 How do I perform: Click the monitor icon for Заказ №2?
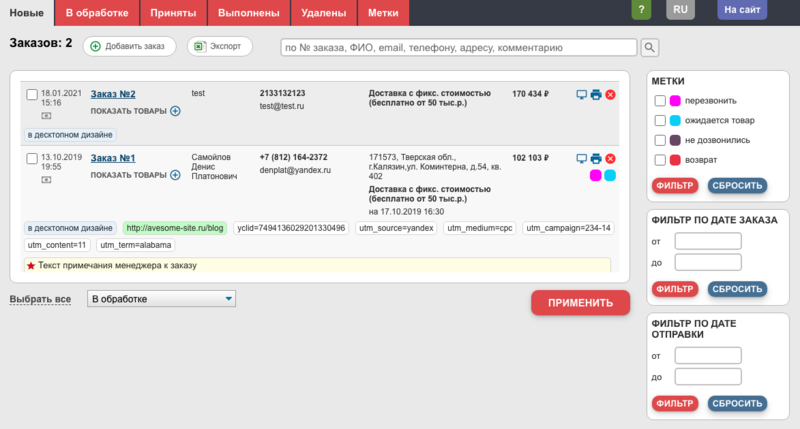pyautogui.click(x=581, y=94)
